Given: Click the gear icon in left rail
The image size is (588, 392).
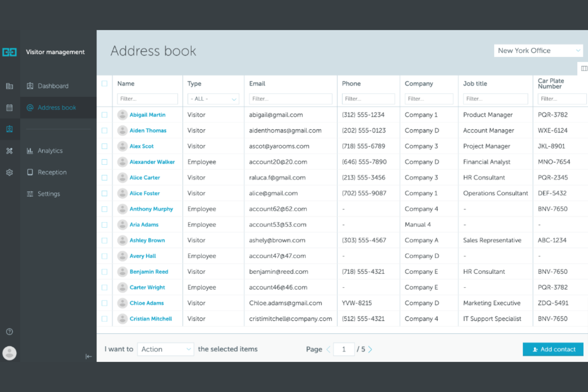Looking at the screenshot, I should point(10,172).
